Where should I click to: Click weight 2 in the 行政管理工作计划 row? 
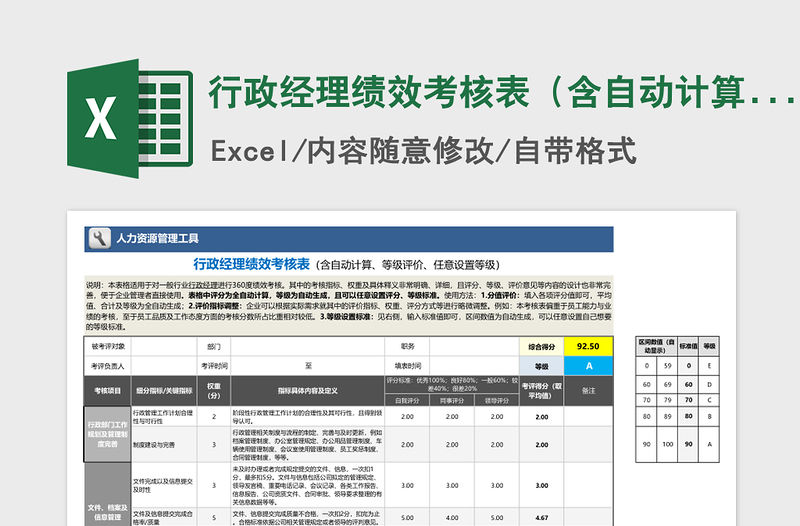(214, 417)
